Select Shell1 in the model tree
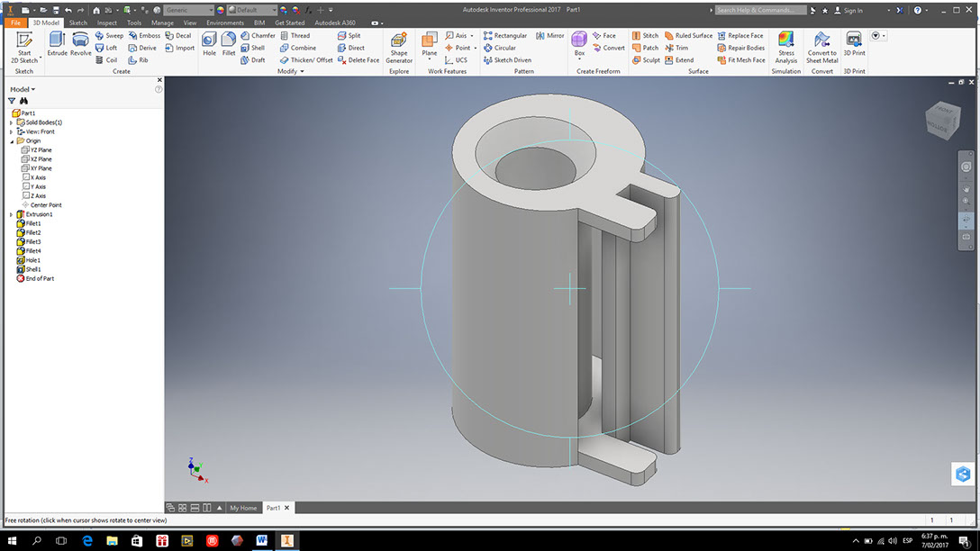Screen dimensions: 980x551 point(29,269)
